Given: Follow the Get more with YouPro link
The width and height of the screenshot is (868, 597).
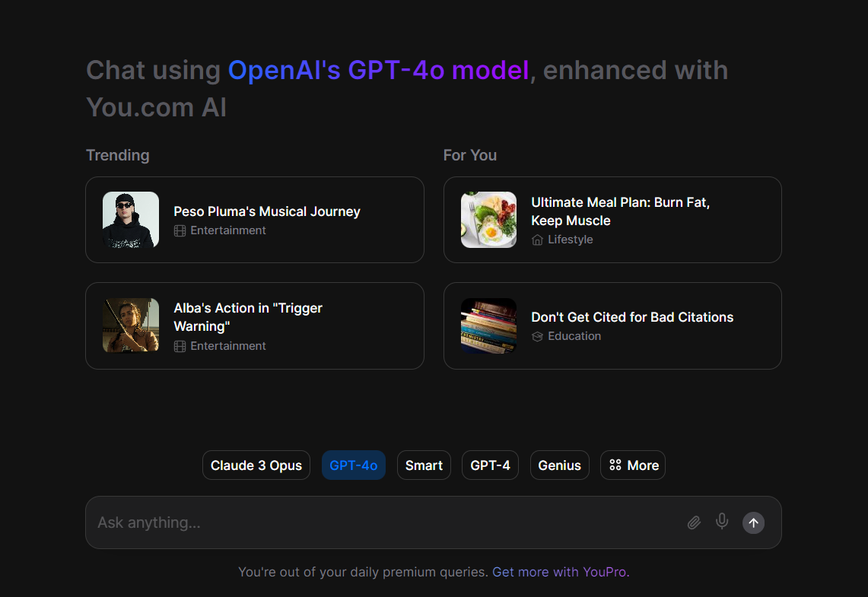Looking at the screenshot, I should 561,572.
